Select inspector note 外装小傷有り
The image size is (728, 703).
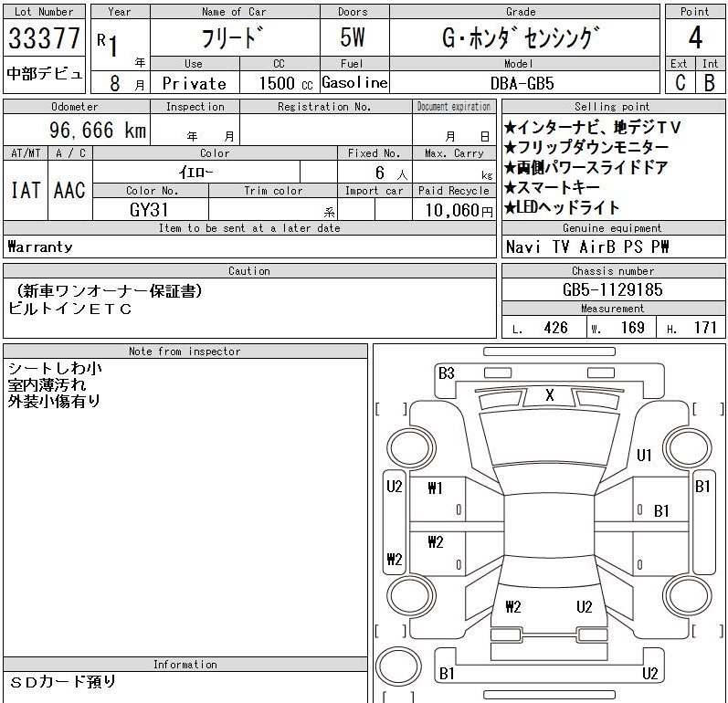[x=54, y=401]
